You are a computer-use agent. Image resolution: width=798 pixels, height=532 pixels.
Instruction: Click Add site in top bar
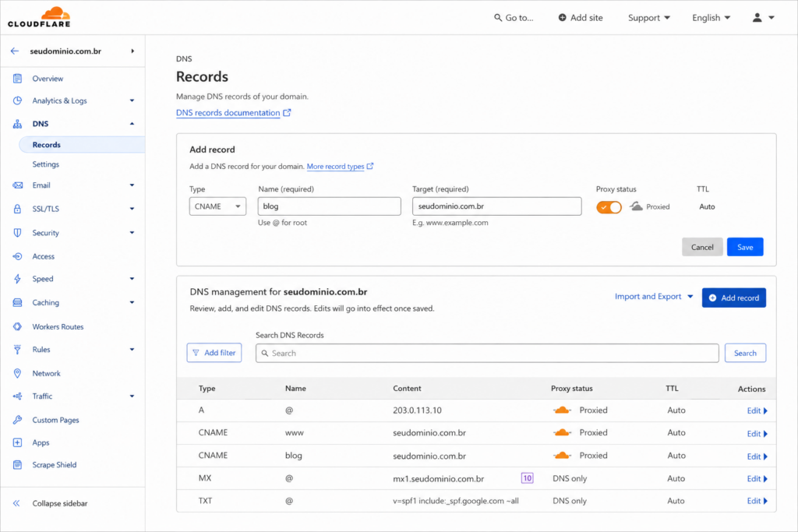(581, 18)
